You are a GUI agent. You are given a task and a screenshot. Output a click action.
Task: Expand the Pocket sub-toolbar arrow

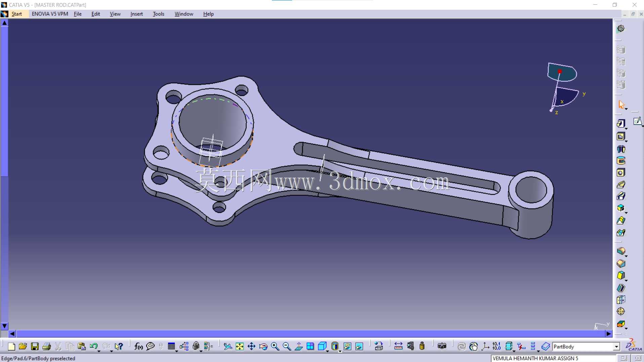[x=626, y=141]
